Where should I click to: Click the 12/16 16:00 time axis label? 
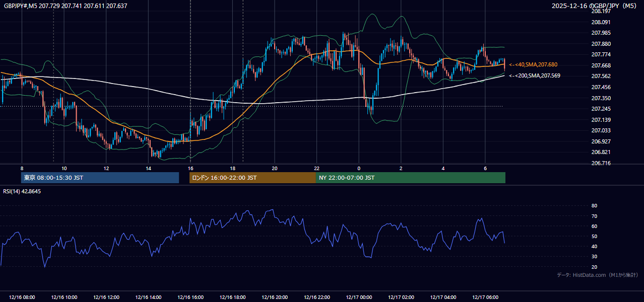coord(190,297)
